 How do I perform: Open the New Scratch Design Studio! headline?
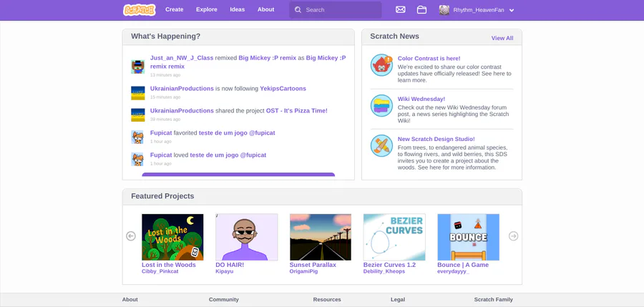(x=436, y=139)
